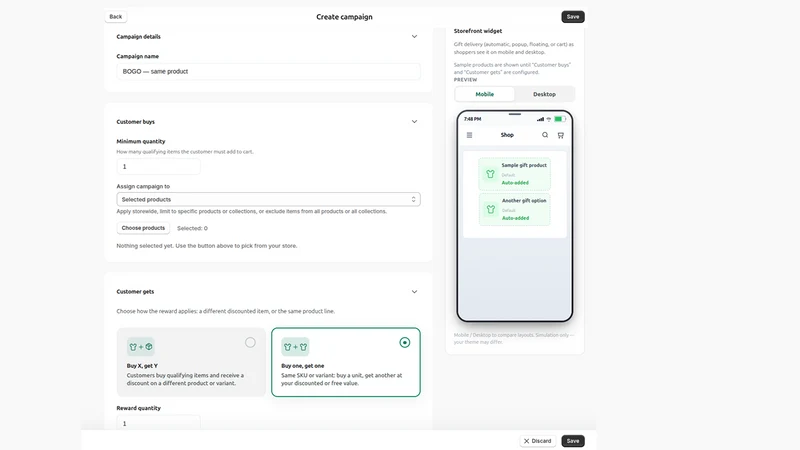Click the signal bars in phone status bar

tap(540, 119)
